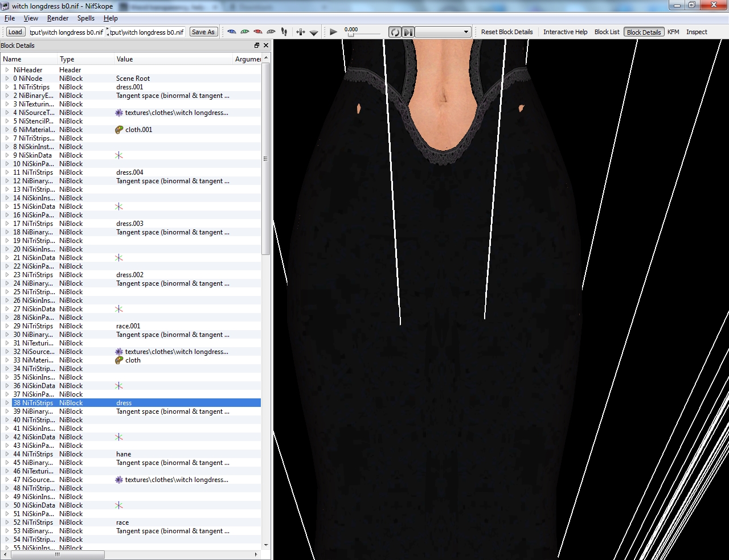Image resolution: width=729 pixels, height=560 pixels.
Task: Click the Perspective view diamond icon
Action: tap(314, 32)
